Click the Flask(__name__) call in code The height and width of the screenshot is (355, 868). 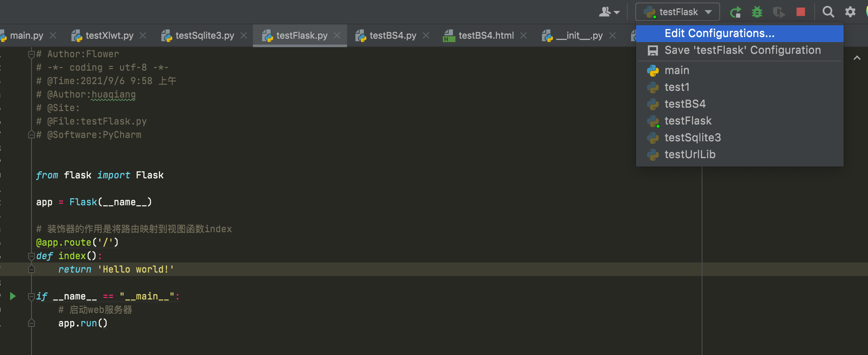click(x=110, y=202)
